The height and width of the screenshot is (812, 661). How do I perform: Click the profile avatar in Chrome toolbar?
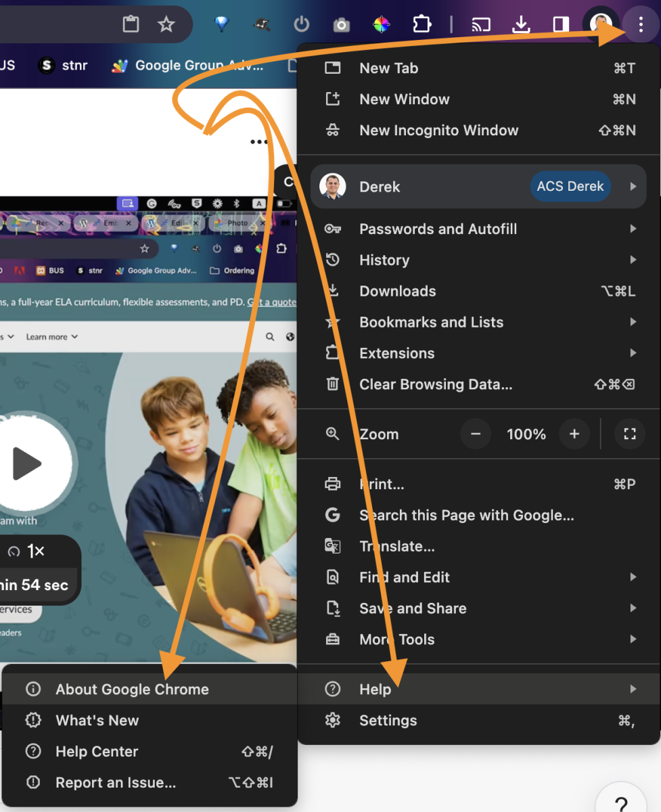tap(601, 25)
